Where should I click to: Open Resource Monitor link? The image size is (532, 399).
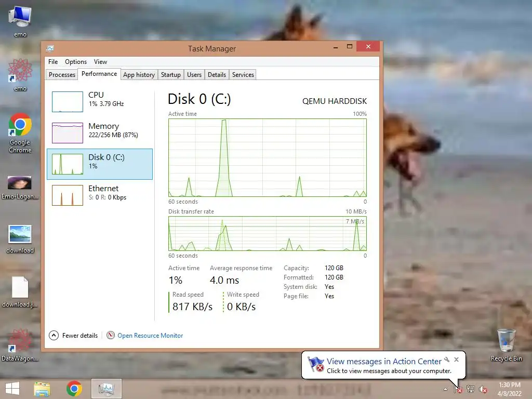pyautogui.click(x=150, y=336)
